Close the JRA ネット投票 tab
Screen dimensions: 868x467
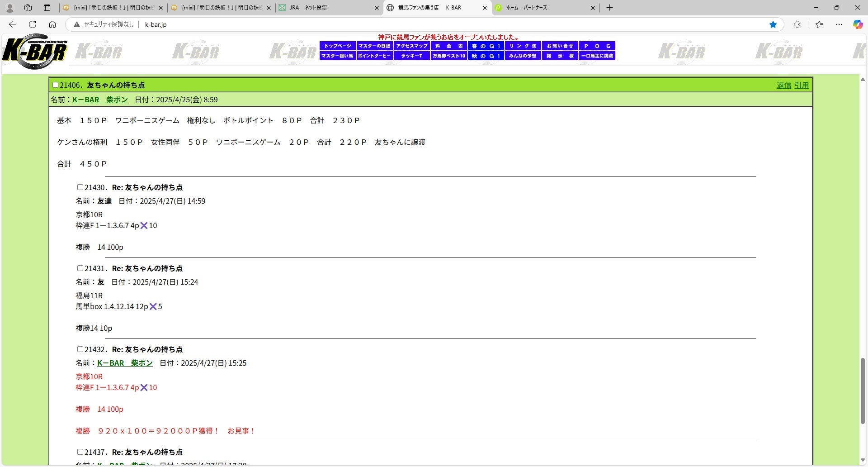click(377, 8)
